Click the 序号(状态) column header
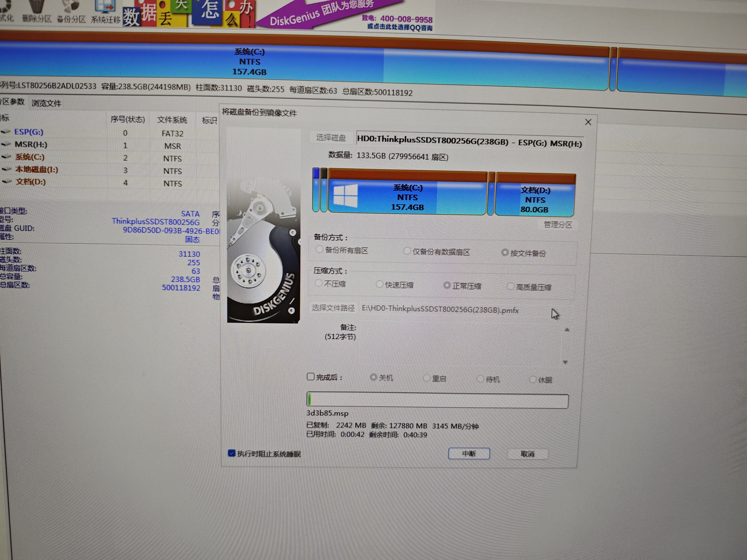Viewport: 747px width, 560px height. [128, 120]
